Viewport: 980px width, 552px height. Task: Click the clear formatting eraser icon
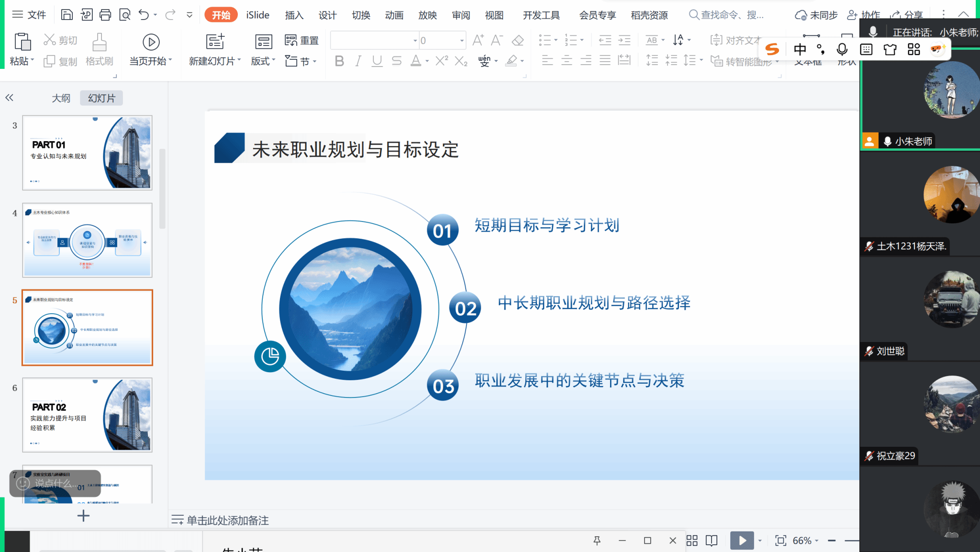click(x=517, y=41)
